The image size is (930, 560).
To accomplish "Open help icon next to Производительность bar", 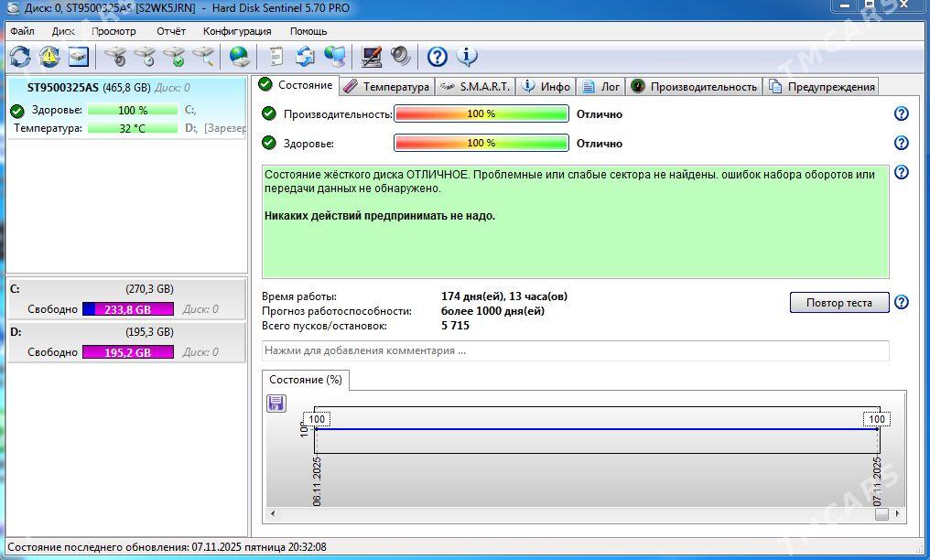I will pyautogui.click(x=901, y=113).
